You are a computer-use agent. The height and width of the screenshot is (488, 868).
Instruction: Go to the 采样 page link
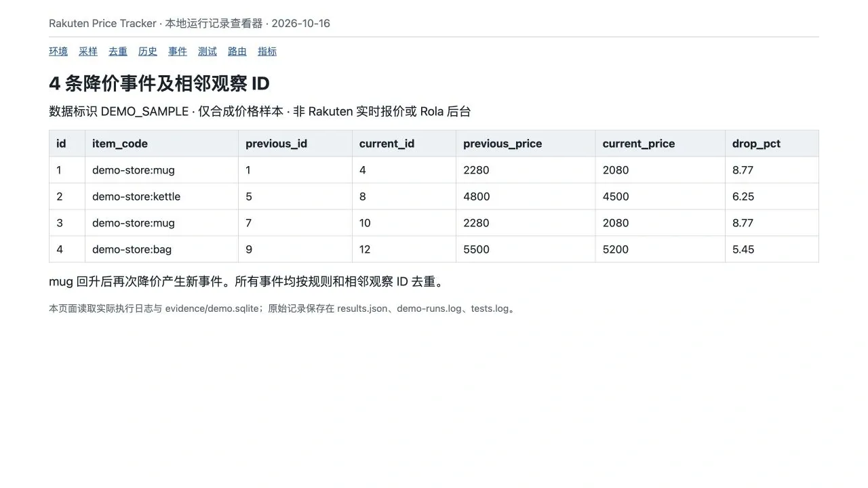point(88,52)
